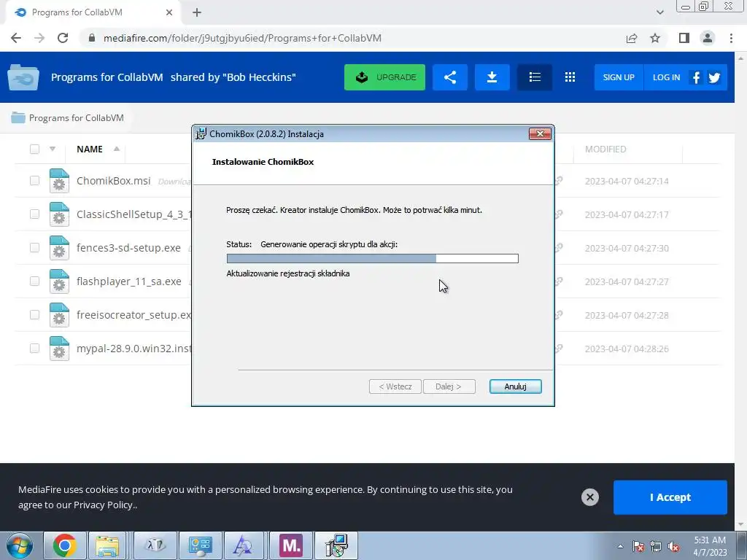Click modified date 2023-04-07 04:28:26
Viewport: 747px width, 560px height.
[x=627, y=349]
